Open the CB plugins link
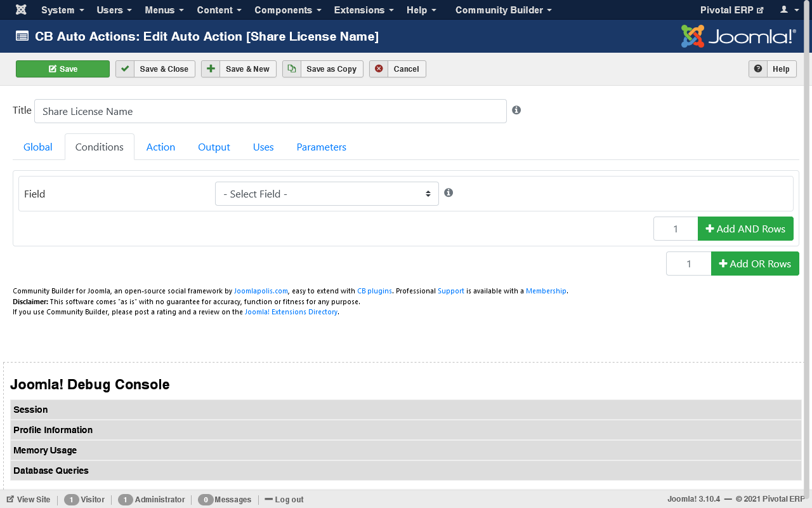Image resolution: width=812 pixels, height=508 pixels. (x=374, y=291)
